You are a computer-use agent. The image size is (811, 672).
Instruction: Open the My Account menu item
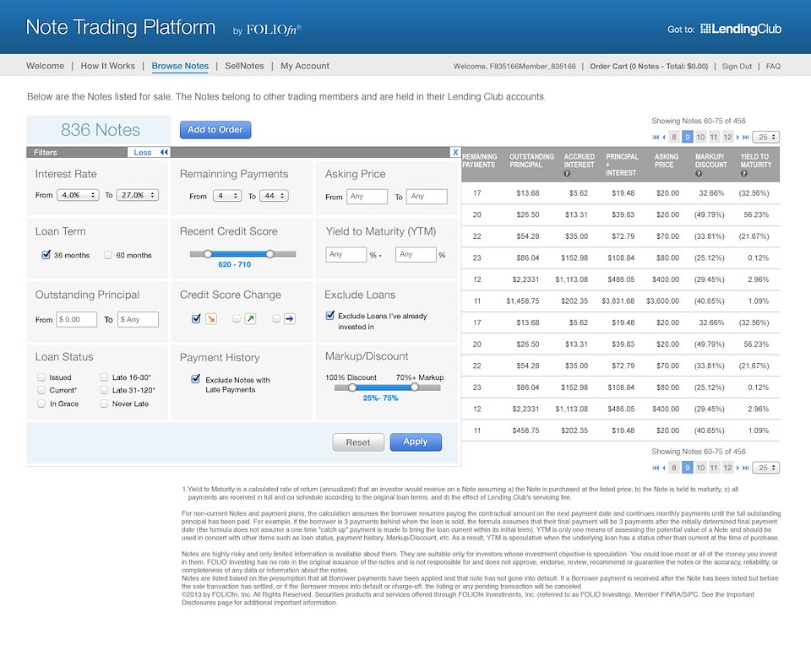305,66
